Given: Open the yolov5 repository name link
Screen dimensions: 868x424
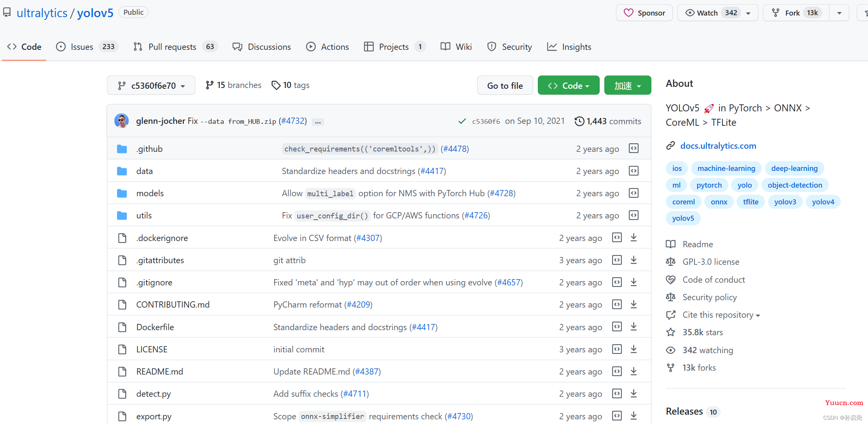Looking at the screenshot, I should [x=95, y=13].
